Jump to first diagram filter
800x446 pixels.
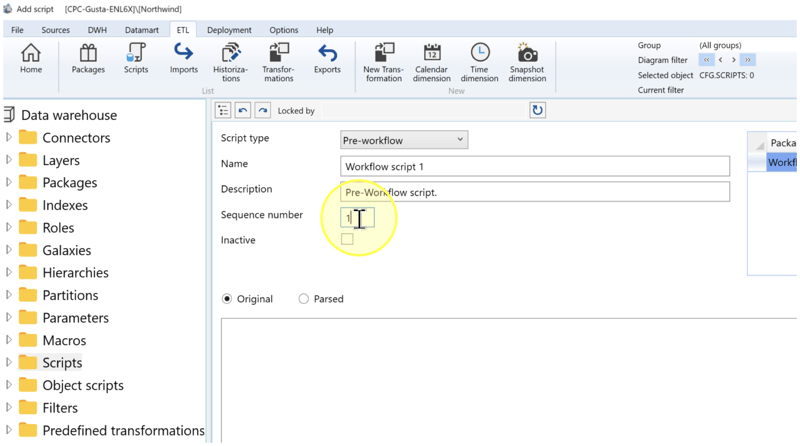point(706,60)
